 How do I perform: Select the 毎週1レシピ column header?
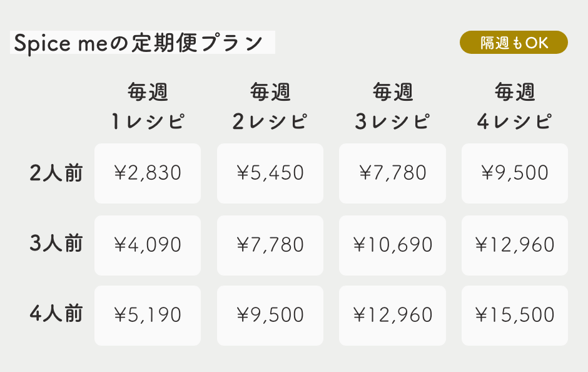148,106
